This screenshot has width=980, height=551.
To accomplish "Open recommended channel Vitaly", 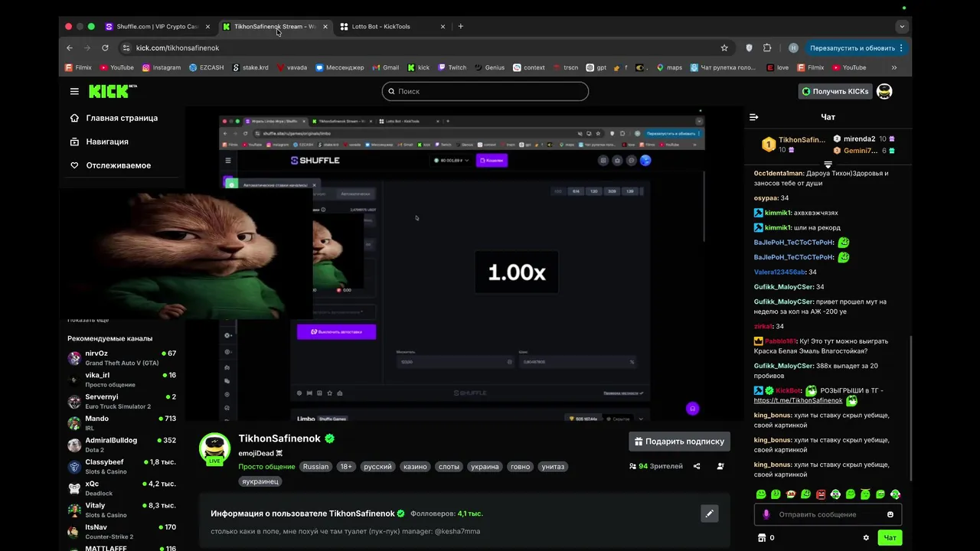I will 122,510.
